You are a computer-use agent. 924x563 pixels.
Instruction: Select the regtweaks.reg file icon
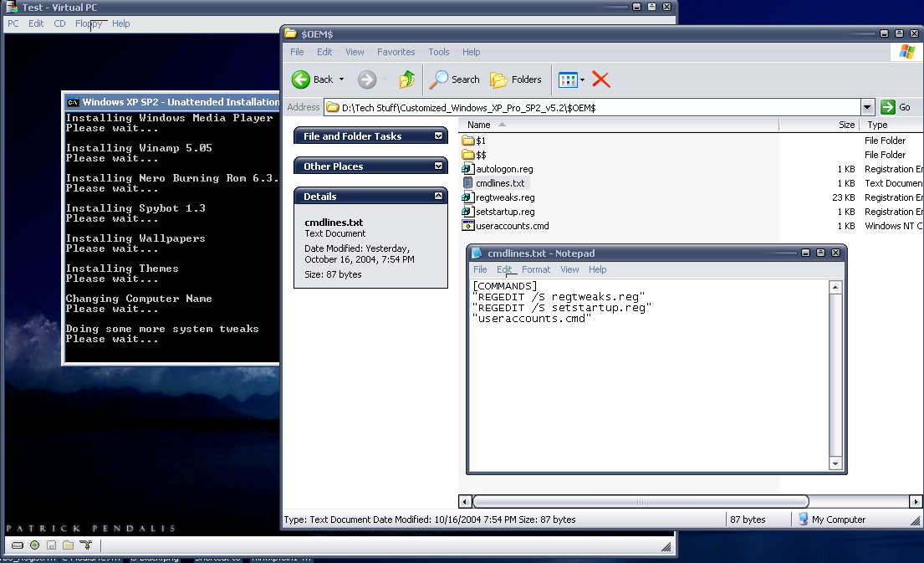[468, 197]
